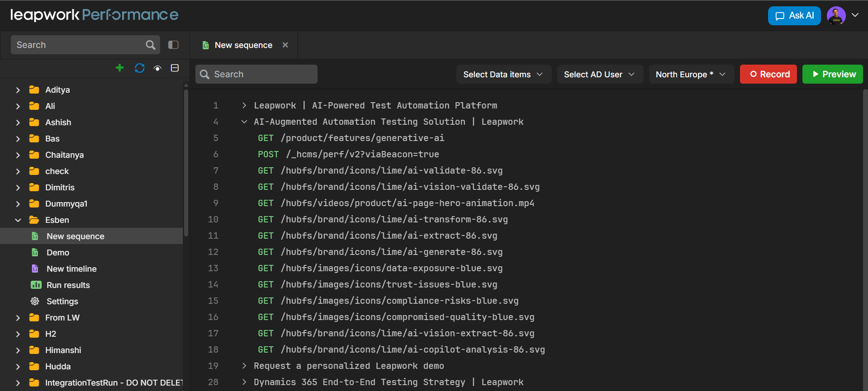Expand the Request a personalized Leapwork demo step
This screenshot has height=391, width=868.
(x=244, y=366)
